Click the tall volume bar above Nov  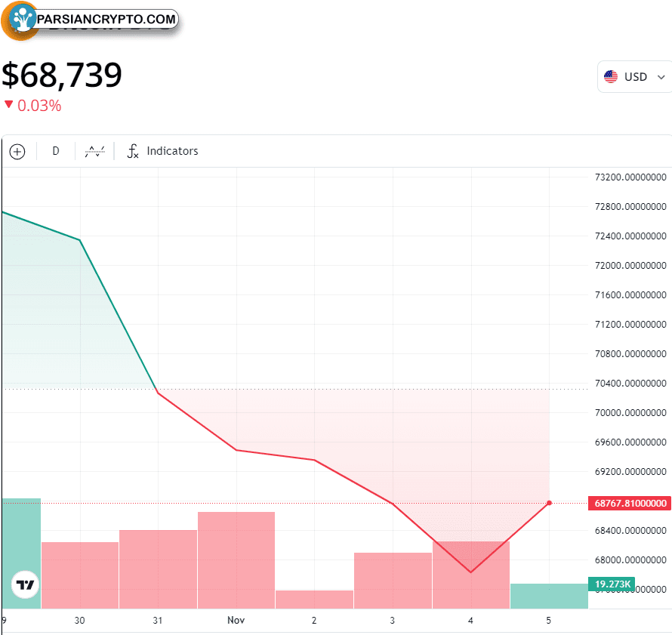tap(236, 560)
